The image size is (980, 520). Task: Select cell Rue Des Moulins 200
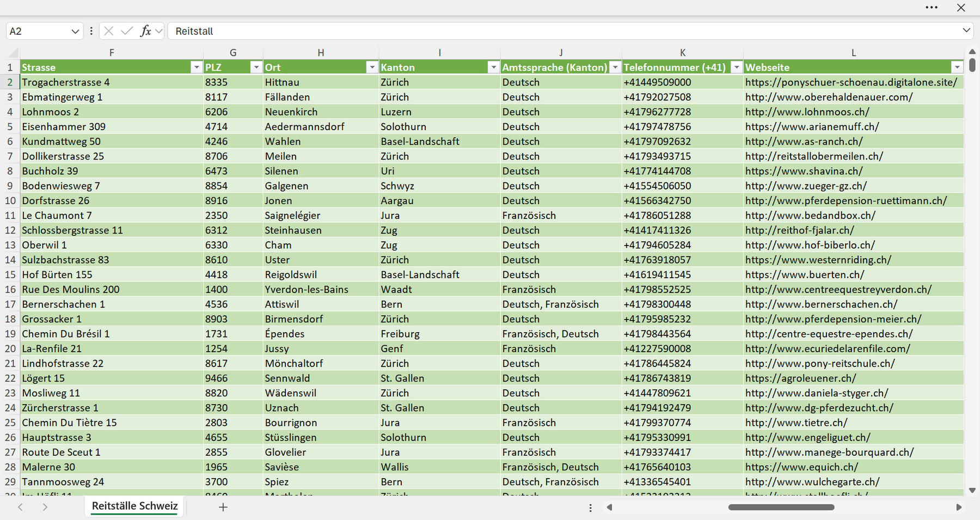pyautogui.click(x=112, y=290)
